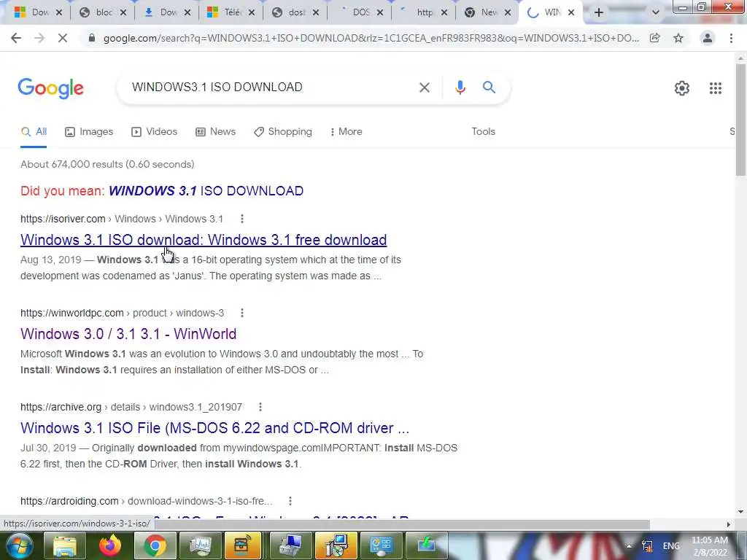Click the forward navigation arrow
The image size is (747, 560).
[39, 38]
